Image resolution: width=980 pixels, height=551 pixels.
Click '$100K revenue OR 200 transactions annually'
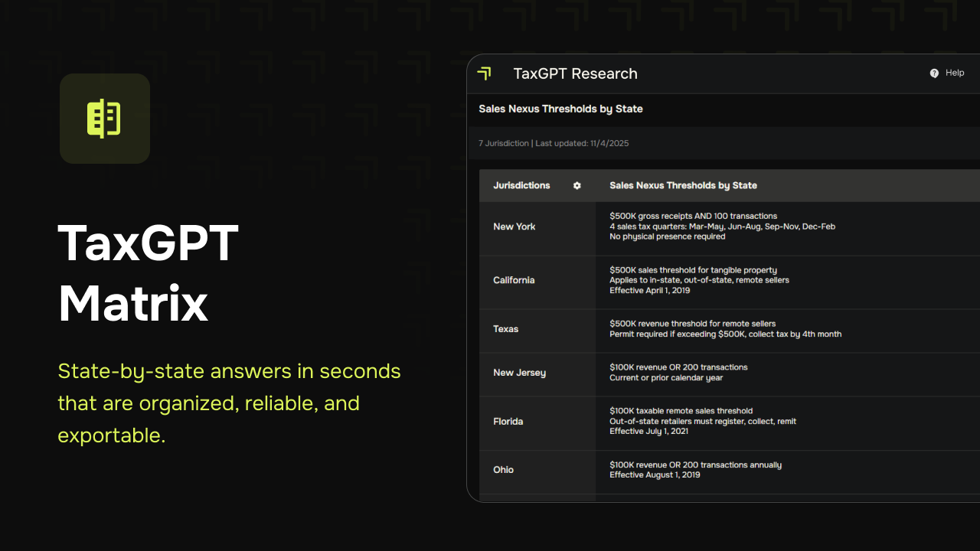(695, 465)
